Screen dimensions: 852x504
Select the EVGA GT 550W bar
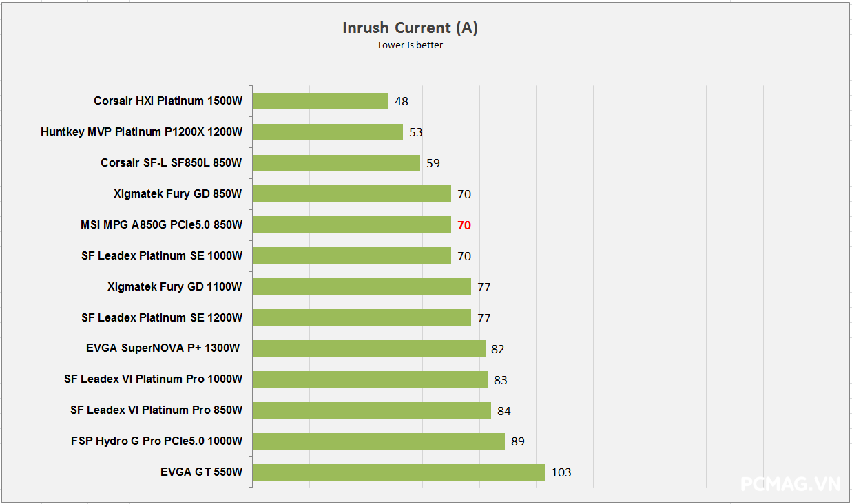pyautogui.click(x=398, y=472)
